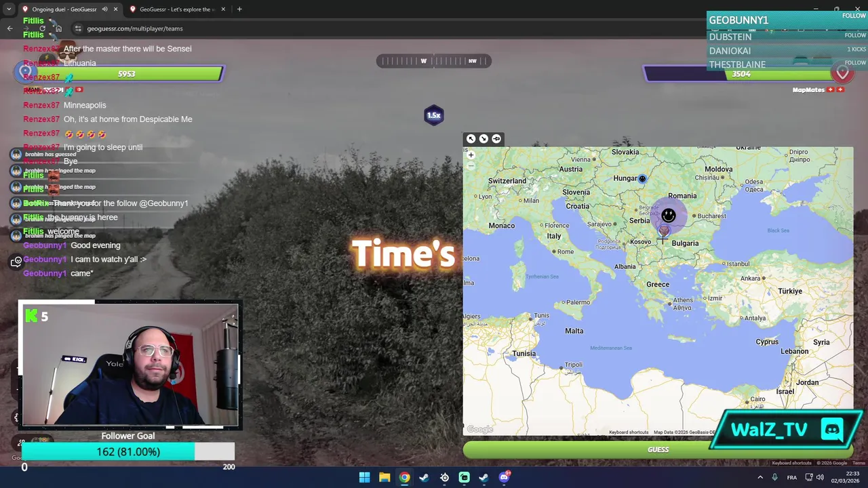Click the 'brahim has guessed' notification
The width and height of the screenshot is (868, 488).
[x=50, y=155]
